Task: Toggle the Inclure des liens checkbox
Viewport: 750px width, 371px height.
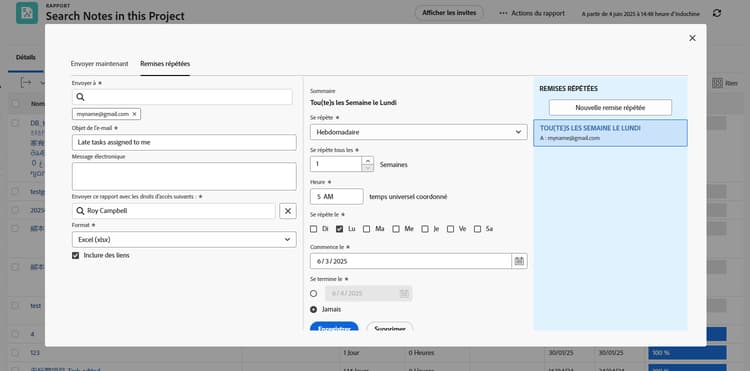Action: pyautogui.click(x=75, y=256)
